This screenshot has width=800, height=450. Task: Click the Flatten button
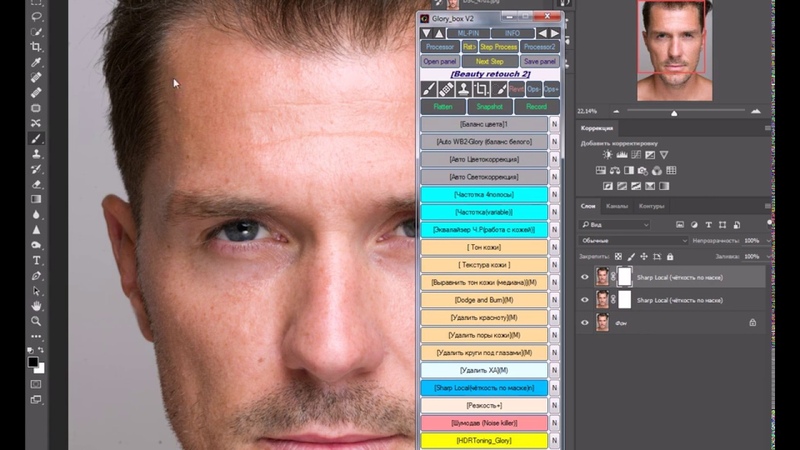click(443, 107)
